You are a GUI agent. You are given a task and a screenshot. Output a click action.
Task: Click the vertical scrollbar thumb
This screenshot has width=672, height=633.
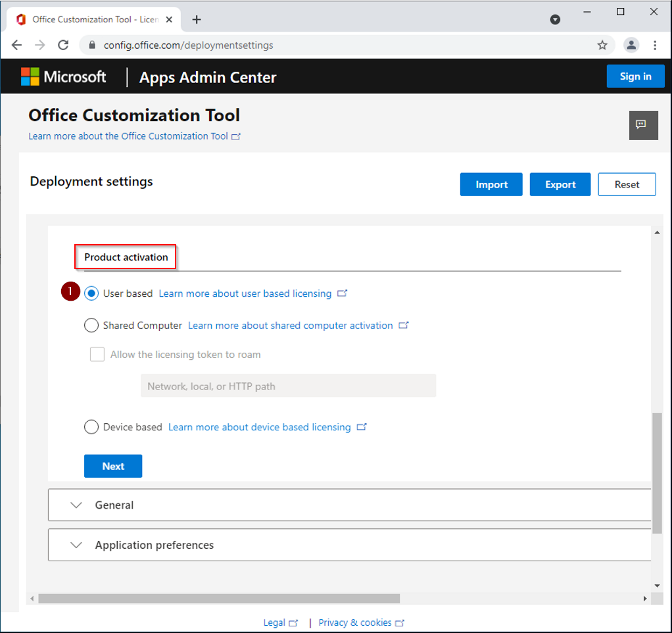[657, 473]
